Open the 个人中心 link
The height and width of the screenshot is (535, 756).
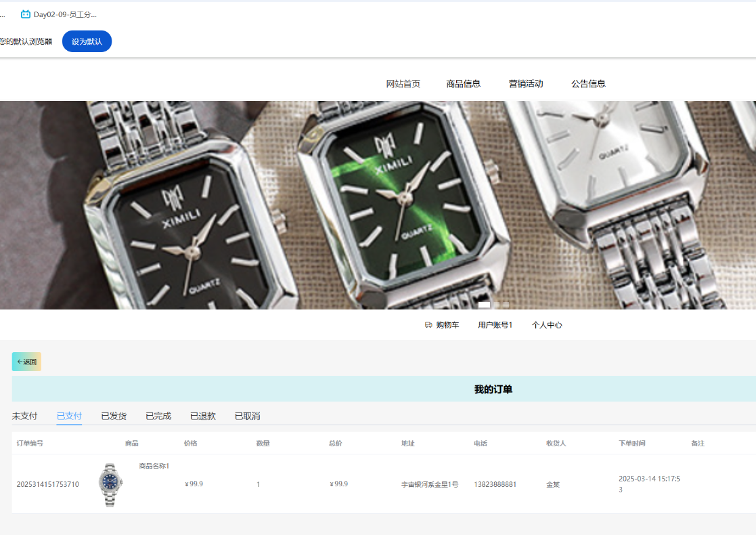tap(547, 325)
